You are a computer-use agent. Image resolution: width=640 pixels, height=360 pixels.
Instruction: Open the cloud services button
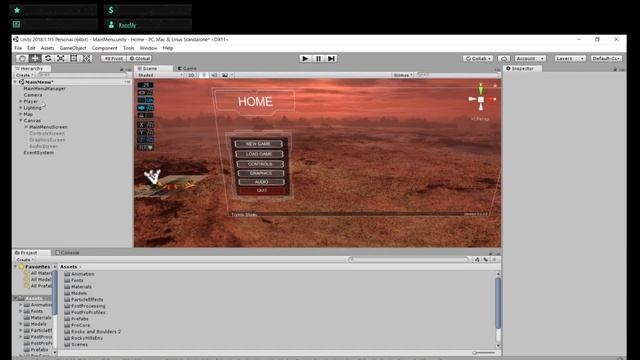504,58
